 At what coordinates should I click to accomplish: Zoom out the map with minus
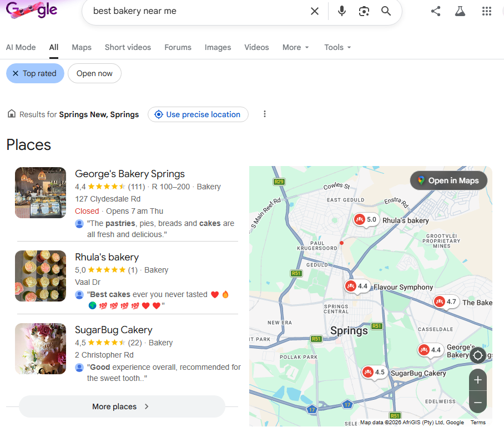478,402
